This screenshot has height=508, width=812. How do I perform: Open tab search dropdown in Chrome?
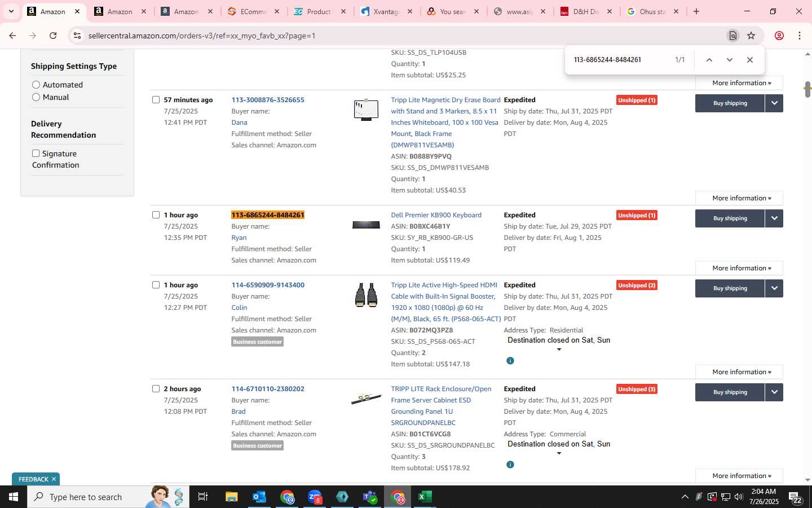pyautogui.click(x=11, y=11)
